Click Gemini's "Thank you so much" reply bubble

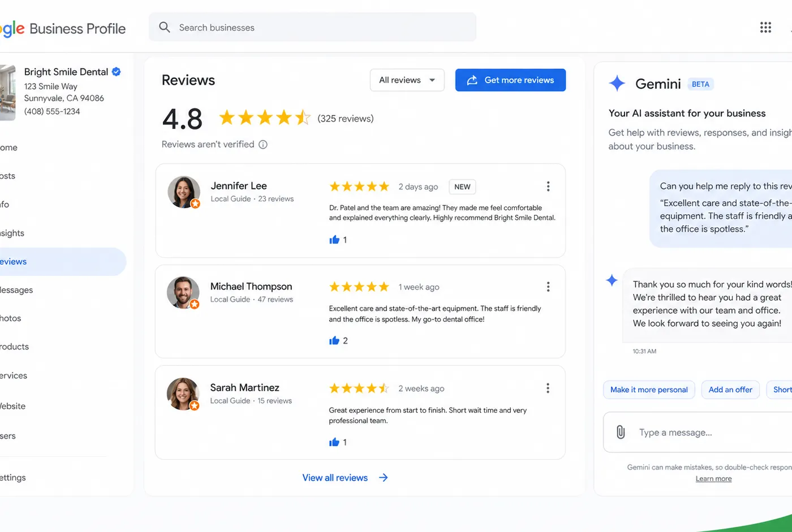707,305
